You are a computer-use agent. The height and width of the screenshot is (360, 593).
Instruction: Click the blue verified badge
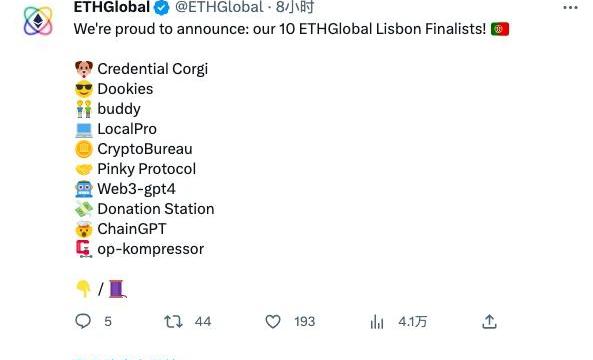(x=162, y=8)
